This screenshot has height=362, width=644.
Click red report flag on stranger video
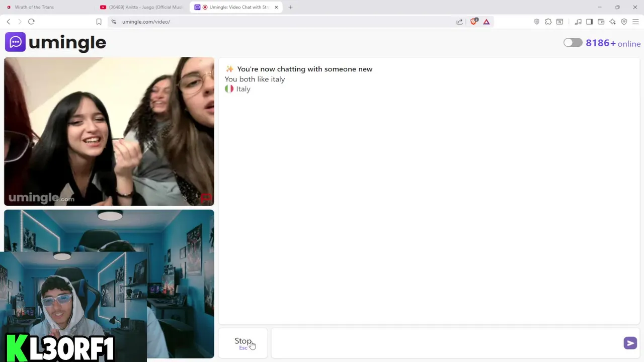click(x=206, y=198)
